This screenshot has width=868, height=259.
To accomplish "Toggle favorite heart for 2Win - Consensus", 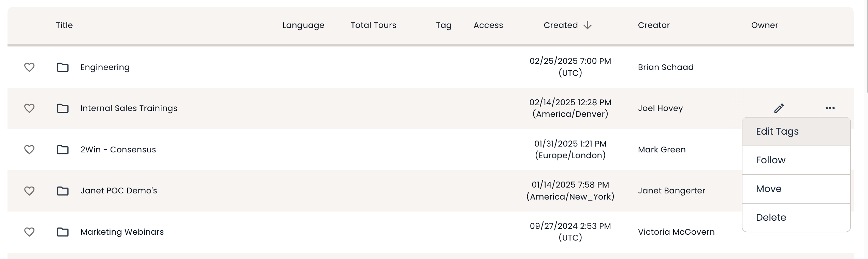I will (x=29, y=150).
